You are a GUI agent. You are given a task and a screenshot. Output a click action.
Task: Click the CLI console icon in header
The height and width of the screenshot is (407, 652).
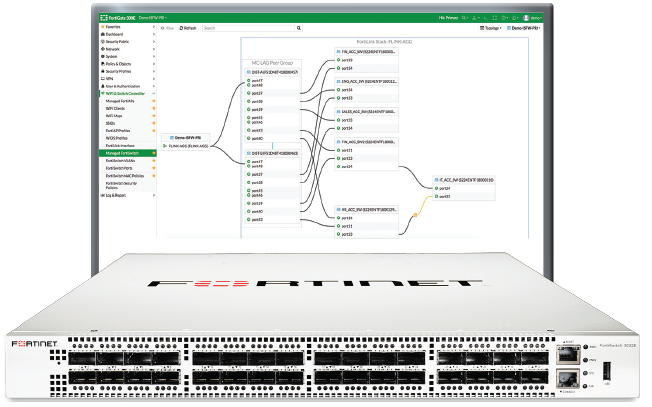point(486,18)
